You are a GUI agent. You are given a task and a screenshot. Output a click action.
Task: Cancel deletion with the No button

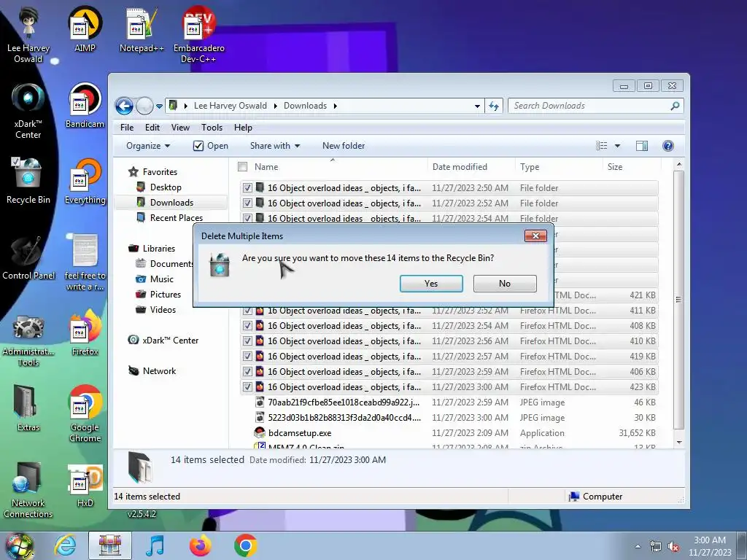point(505,284)
